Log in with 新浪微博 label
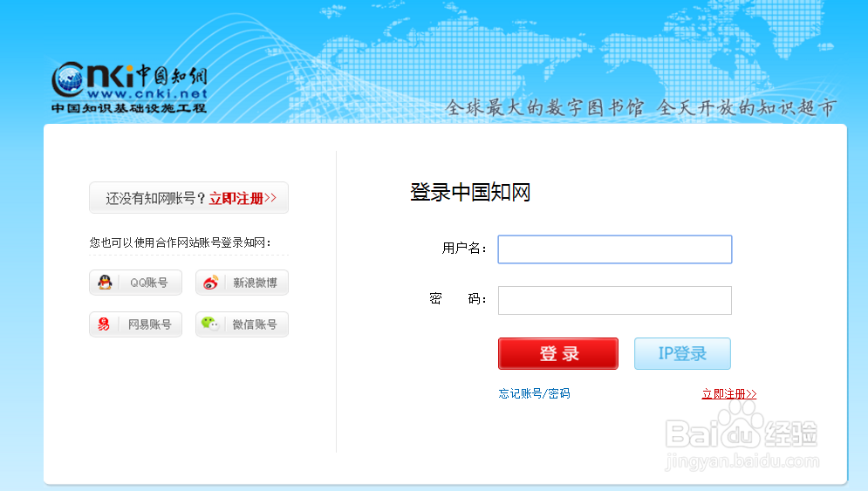This screenshot has height=491, width=868. [255, 283]
